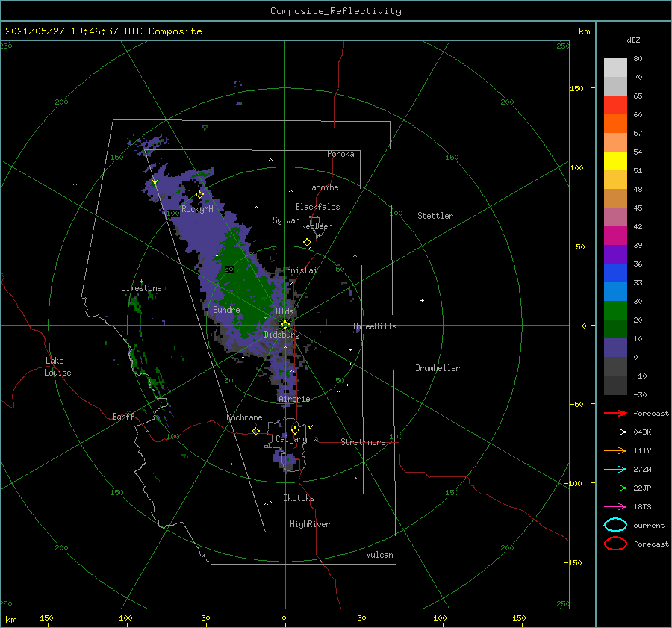Click the yellow diamond at the radar center
This screenshot has height=628, width=672.
tap(285, 325)
